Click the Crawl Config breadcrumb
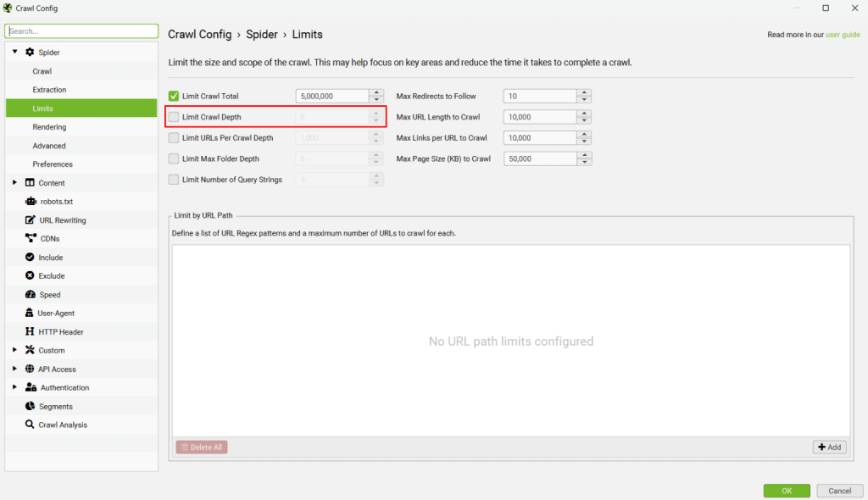 click(200, 35)
